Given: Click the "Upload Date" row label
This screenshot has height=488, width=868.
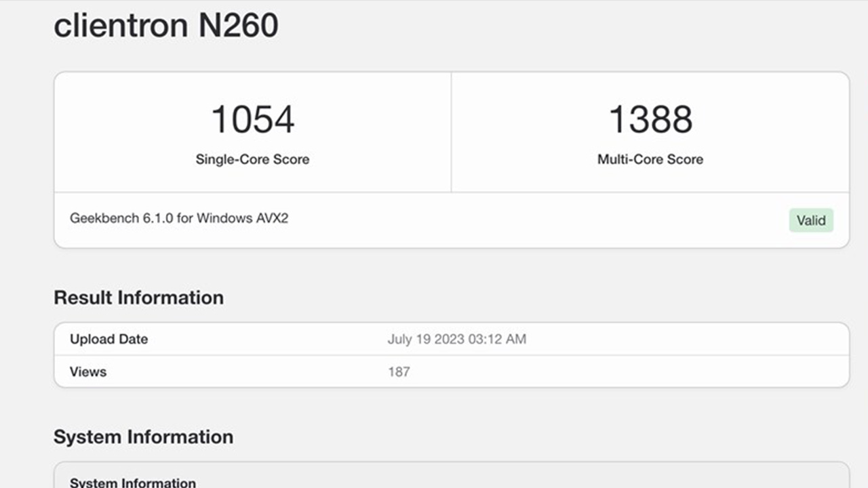Looking at the screenshot, I should [108, 339].
